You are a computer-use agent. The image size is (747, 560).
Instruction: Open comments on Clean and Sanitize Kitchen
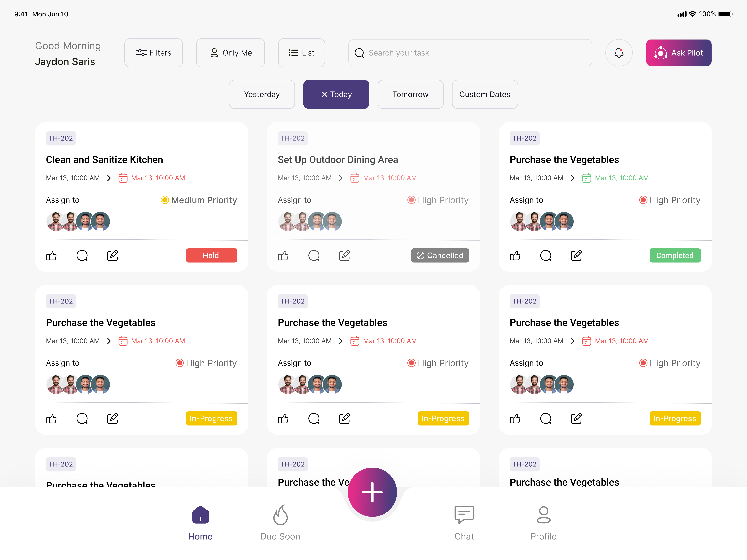coord(82,256)
